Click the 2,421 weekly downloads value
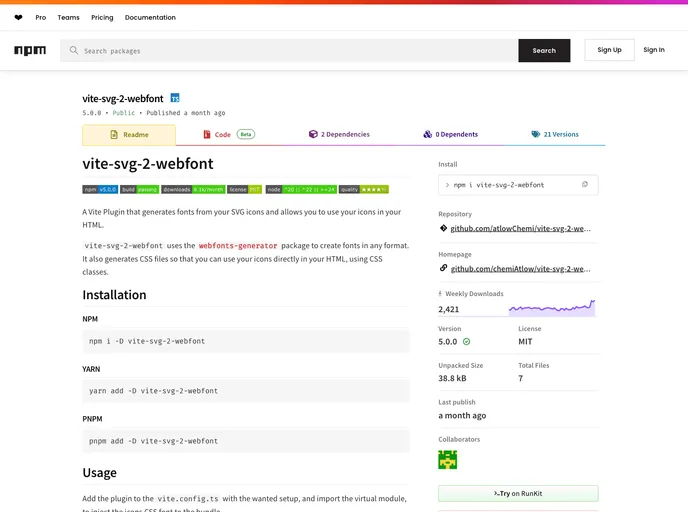Viewport: 688px width, 512px height. [448, 309]
